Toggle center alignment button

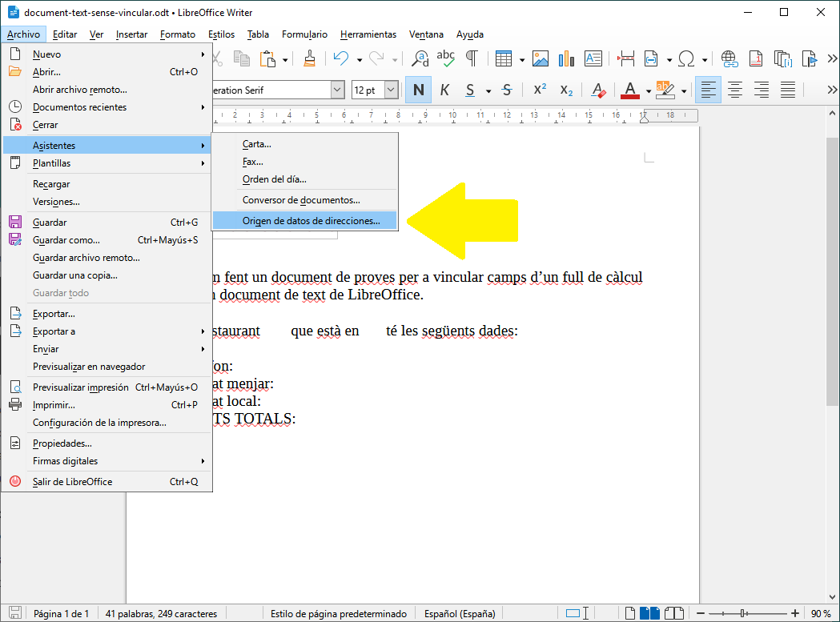[x=734, y=90]
